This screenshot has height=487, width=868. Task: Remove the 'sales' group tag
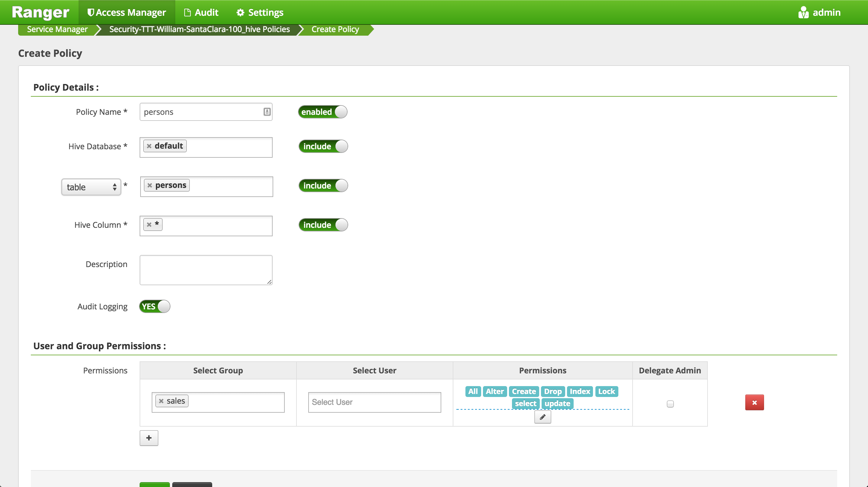click(161, 401)
